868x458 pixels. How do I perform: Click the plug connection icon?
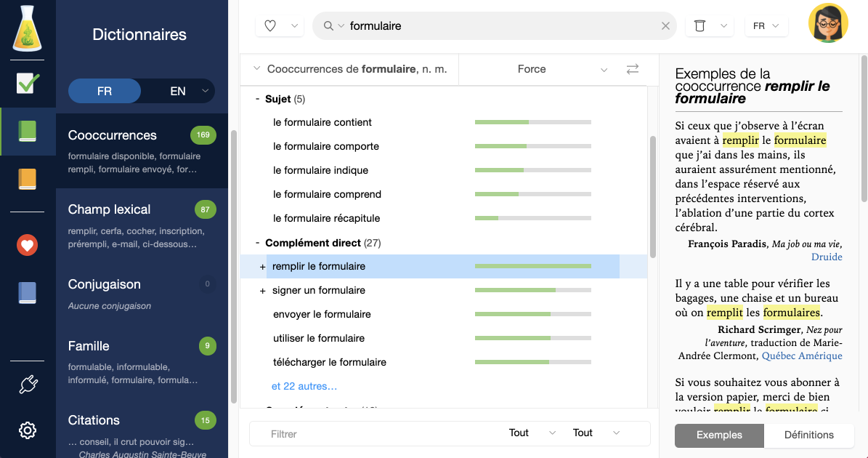(x=28, y=384)
